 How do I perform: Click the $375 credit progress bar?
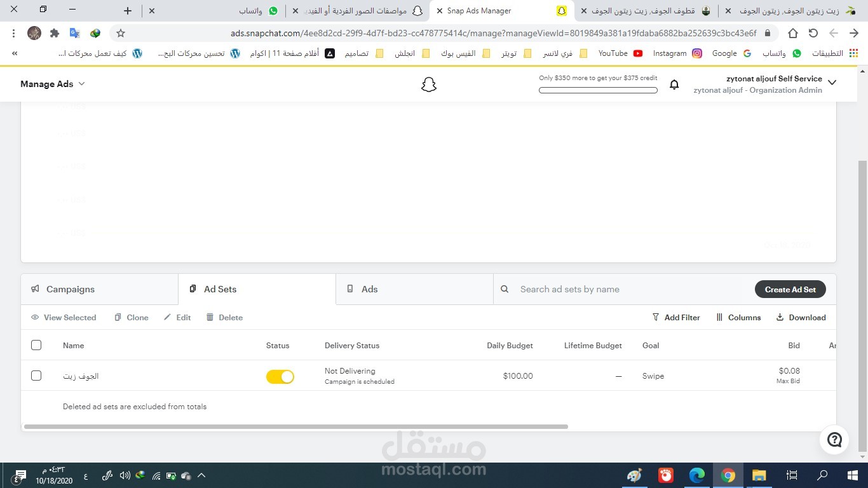pyautogui.click(x=598, y=90)
